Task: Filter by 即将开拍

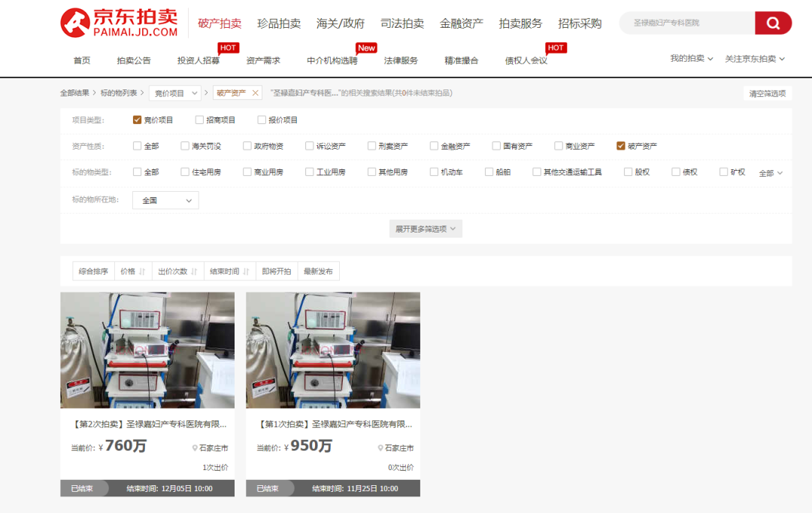Action: pos(277,272)
